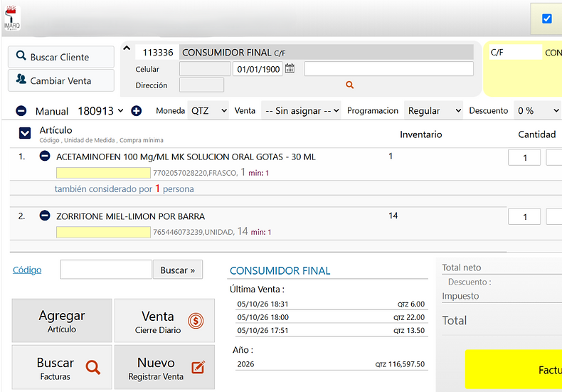Click the Dirección input field
The width and height of the screenshot is (562, 392).
201,85
